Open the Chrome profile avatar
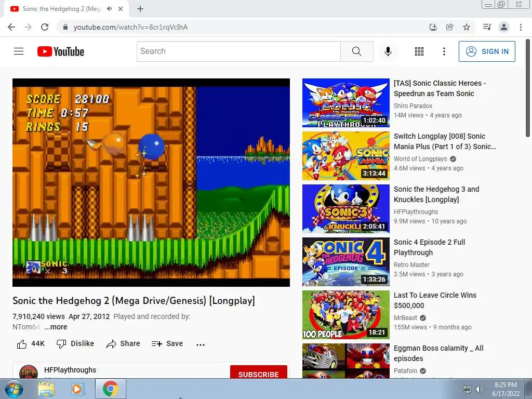 (x=504, y=27)
